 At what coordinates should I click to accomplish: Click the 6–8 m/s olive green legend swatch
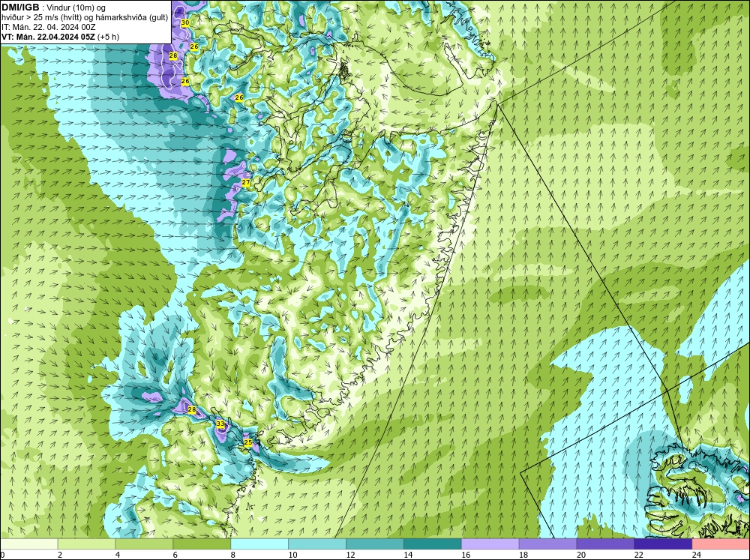click(x=202, y=544)
